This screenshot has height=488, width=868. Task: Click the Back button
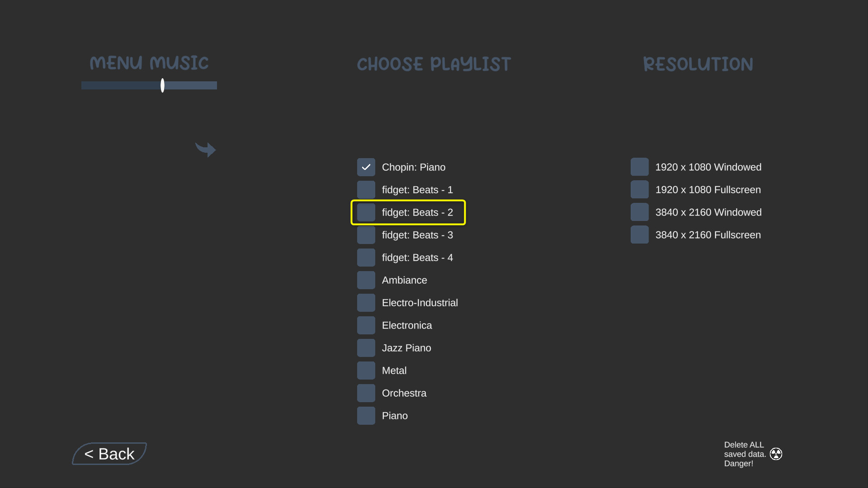[109, 454]
